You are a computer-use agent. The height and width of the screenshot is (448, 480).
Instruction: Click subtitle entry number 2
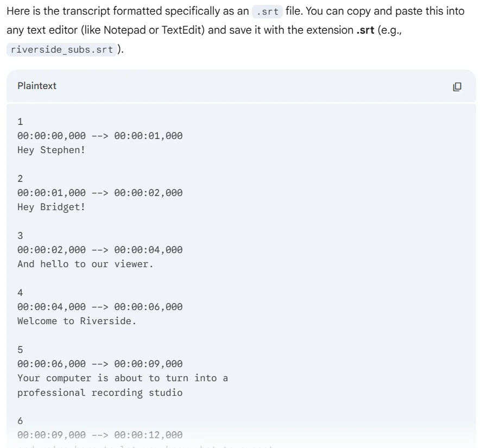point(20,179)
